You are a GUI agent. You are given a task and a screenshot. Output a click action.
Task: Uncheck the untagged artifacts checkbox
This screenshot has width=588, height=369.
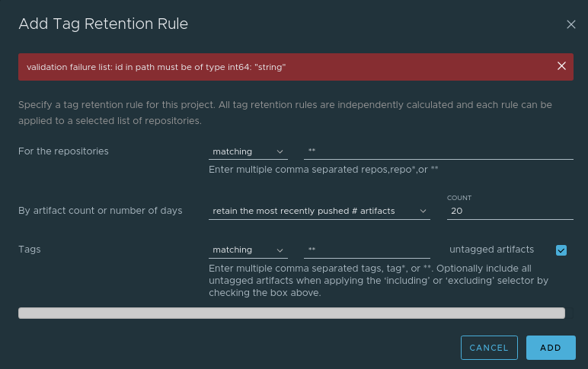pos(561,250)
